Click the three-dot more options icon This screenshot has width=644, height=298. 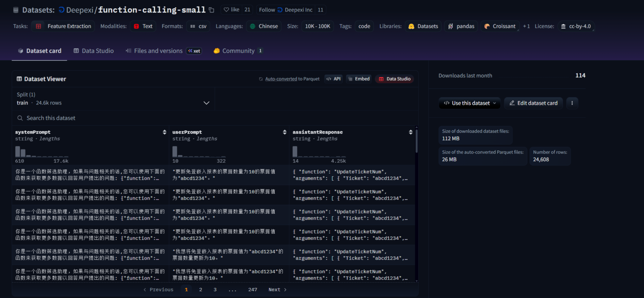coord(572,103)
